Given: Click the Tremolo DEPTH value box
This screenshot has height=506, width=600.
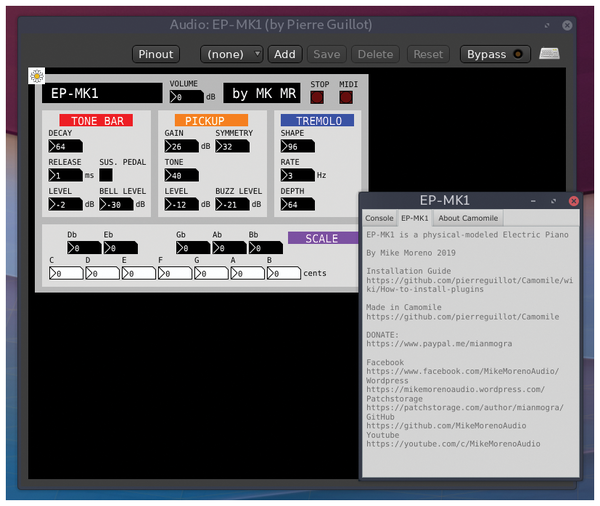Looking at the screenshot, I should tap(298, 204).
